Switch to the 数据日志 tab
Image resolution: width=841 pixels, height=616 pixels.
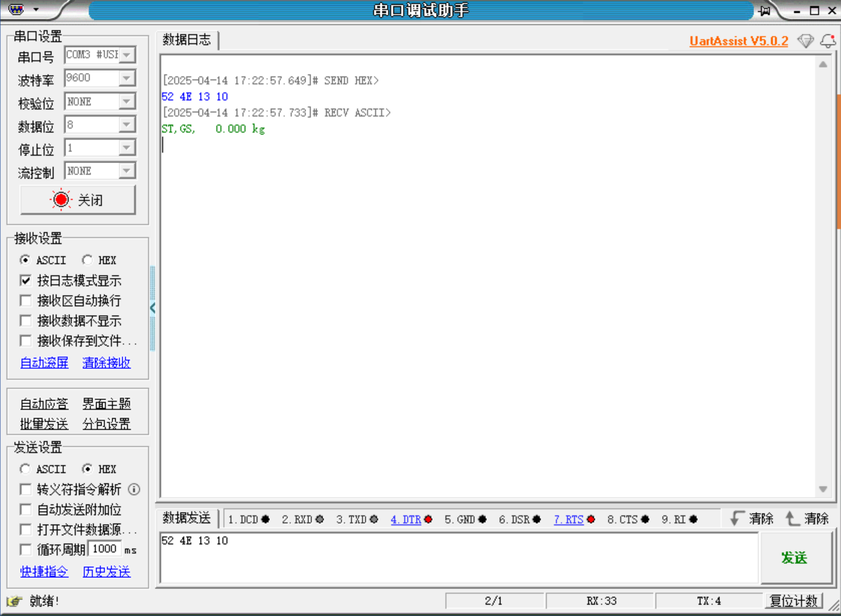click(186, 40)
